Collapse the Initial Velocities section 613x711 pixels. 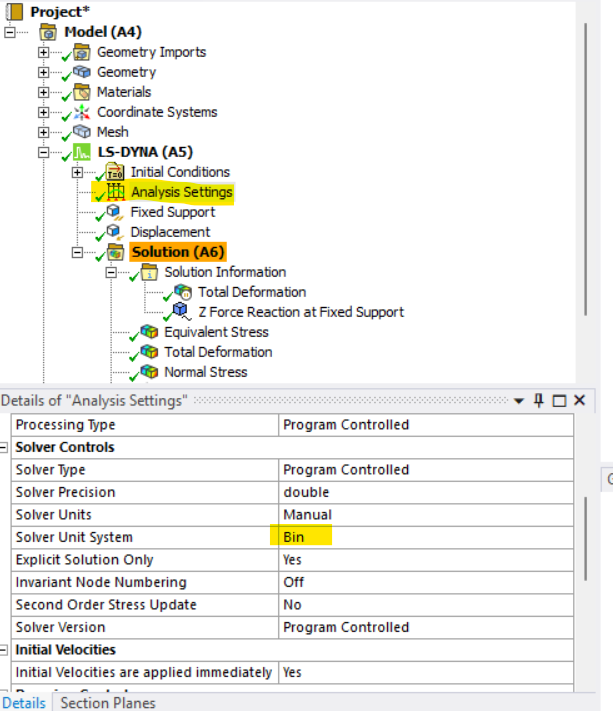[6, 650]
